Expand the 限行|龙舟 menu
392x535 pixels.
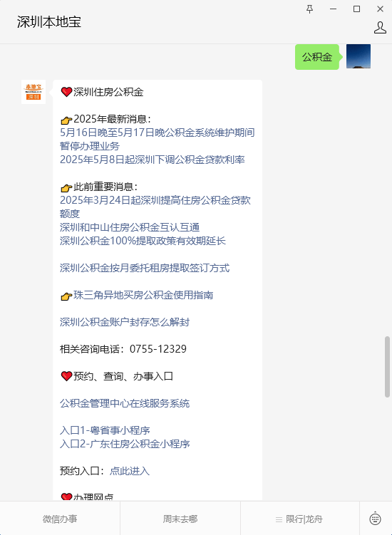(x=299, y=519)
